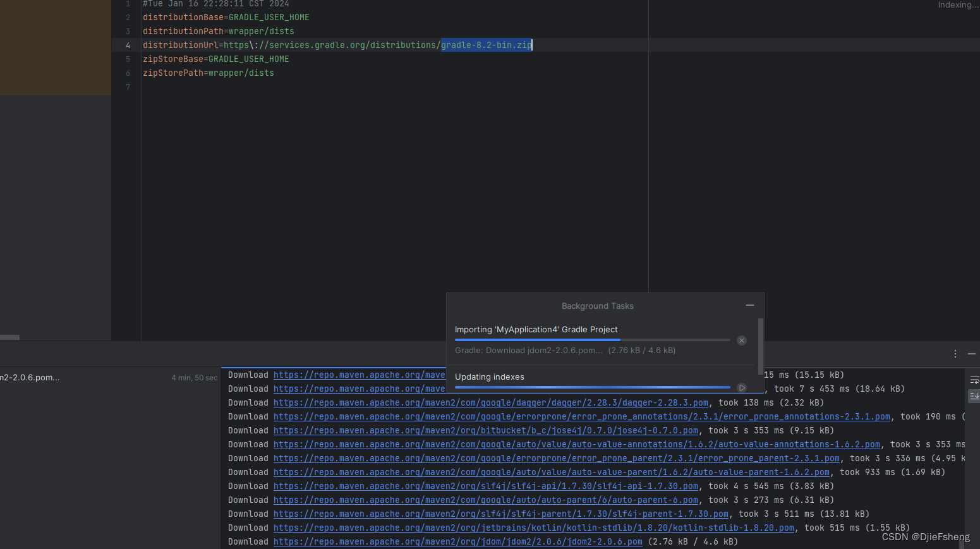Open the error_prone_parent-2.3.1.pom link

(x=556, y=458)
